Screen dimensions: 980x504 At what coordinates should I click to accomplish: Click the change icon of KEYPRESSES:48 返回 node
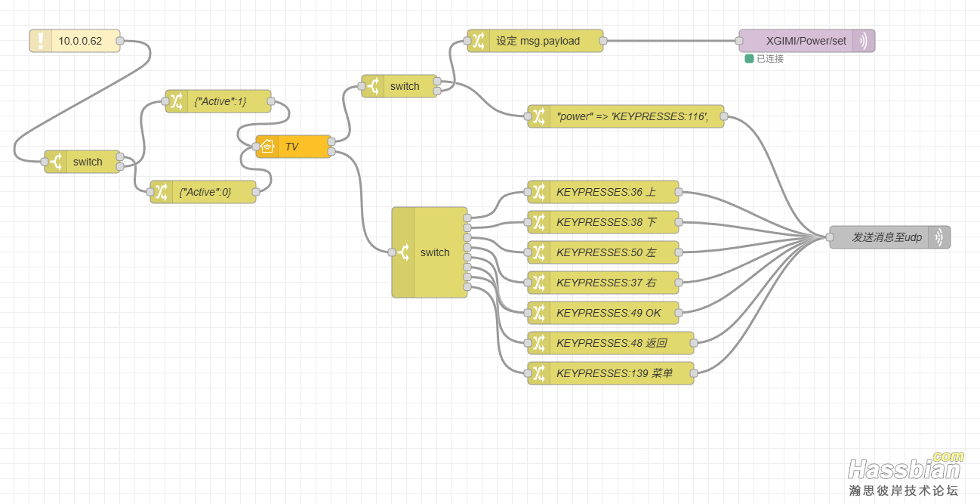(539, 343)
